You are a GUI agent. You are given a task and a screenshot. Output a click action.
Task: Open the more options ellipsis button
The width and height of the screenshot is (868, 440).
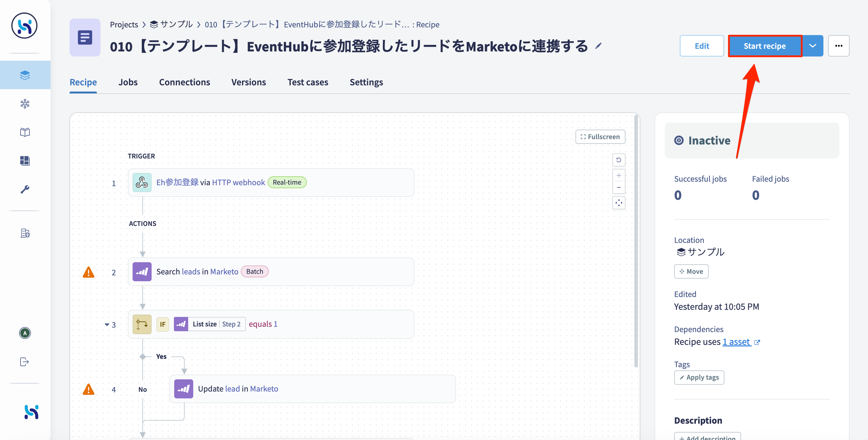[x=839, y=46]
